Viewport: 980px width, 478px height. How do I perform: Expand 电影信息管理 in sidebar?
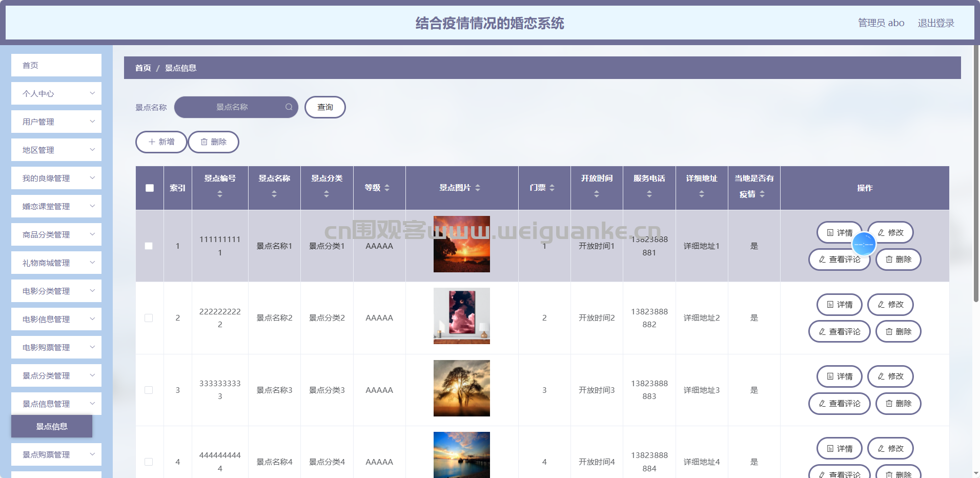coord(56,320)
